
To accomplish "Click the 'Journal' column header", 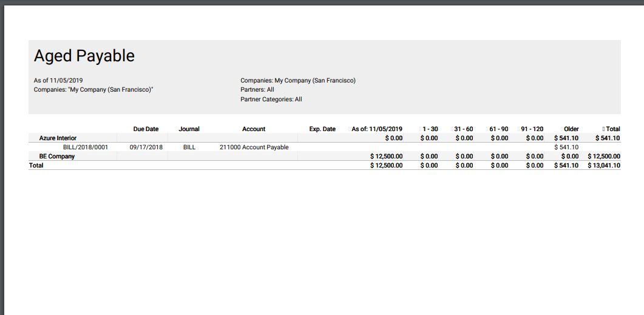I will pyautogui.click(x=189, y=129).
